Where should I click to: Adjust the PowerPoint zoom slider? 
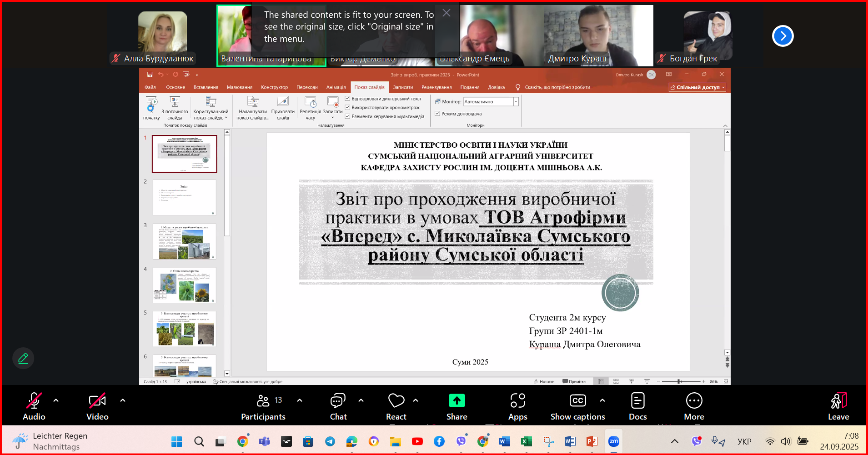tap(679, 381)
